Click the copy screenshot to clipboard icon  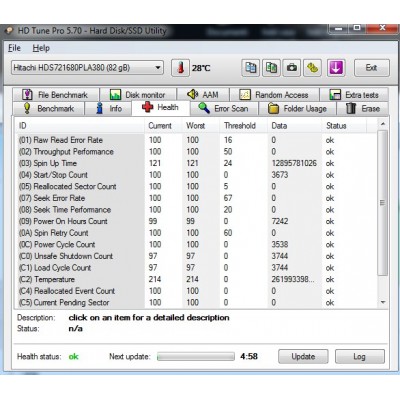271,68
